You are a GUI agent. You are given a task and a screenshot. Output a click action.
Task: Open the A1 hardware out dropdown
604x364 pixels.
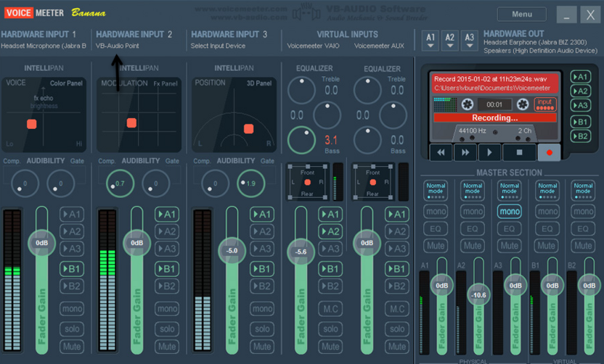click(430, 41)
